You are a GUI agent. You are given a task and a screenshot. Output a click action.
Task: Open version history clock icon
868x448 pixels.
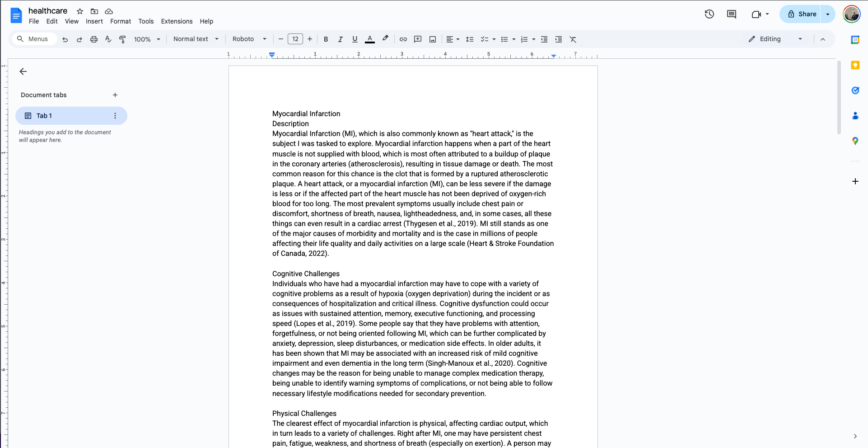709,14
